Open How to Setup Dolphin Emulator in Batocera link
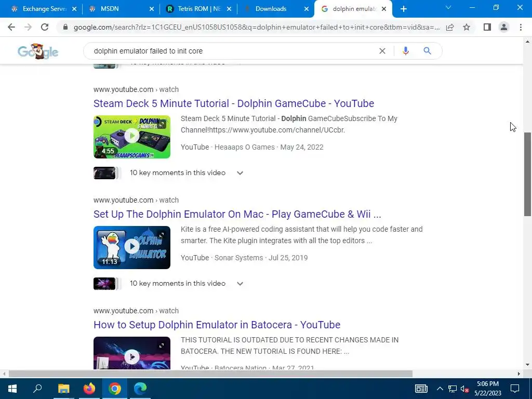532x399 pixels. click(x=217, y=325)
